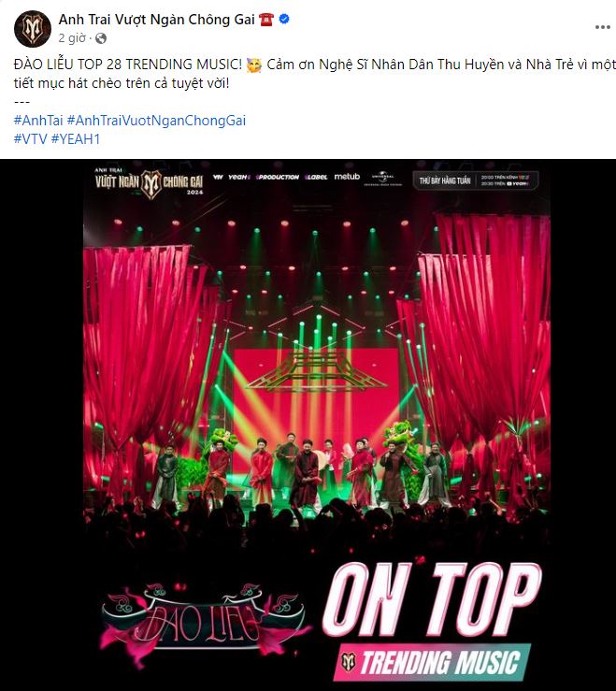Open the #AnhTraiVuotNganChongGai hashtag
The width and height of the screenshot is (616, 691).
pos(156,121)
